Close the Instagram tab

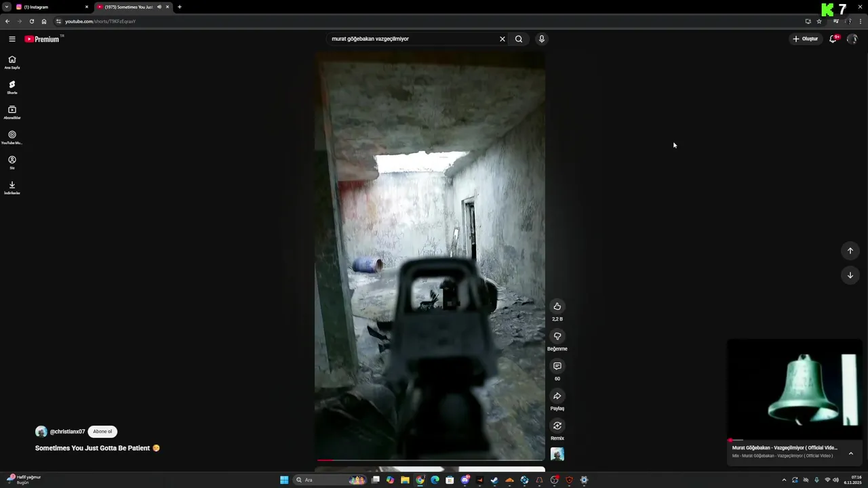(x=86, y=7)
